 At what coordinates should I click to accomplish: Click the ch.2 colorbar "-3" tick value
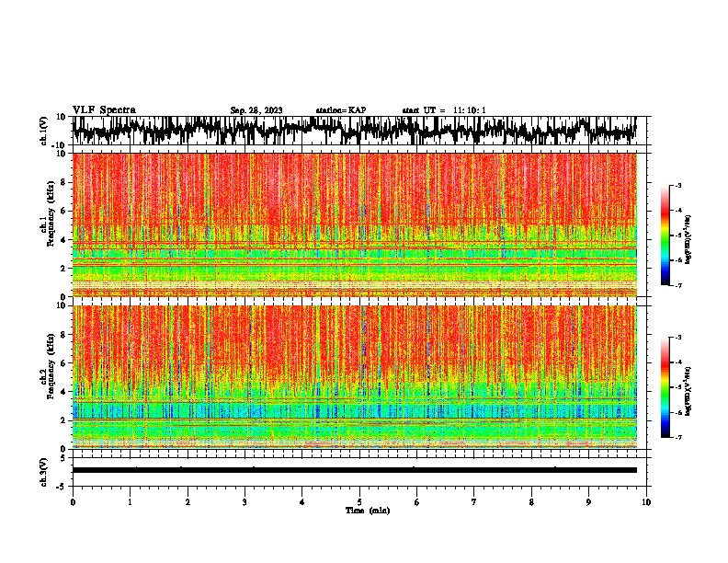click(677, 338)
